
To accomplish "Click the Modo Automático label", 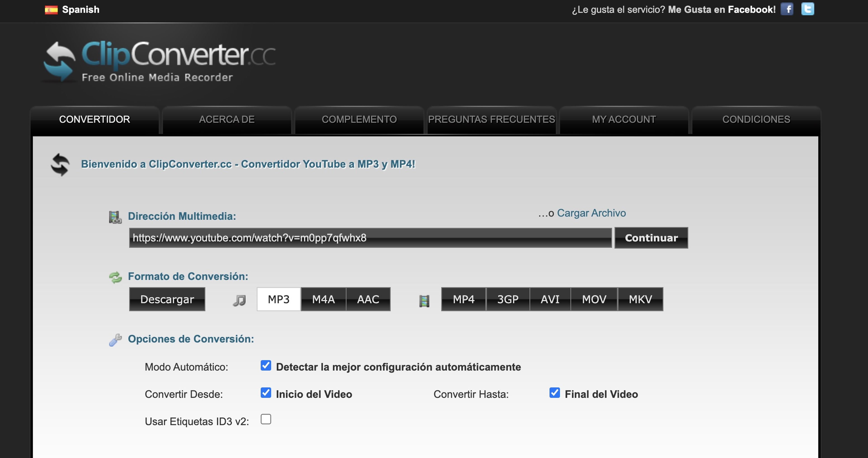I will (x=186, y=367).
